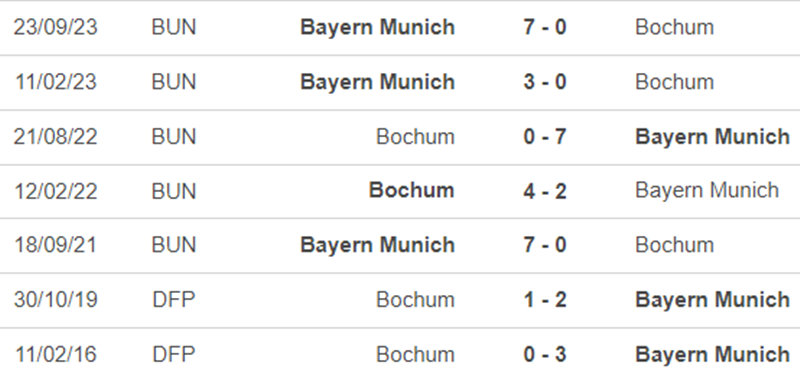Screen dimensions: 800x375
Task: Select the 12/02/22 date cell
Action: pyautogui.click(x=56, y=191)
